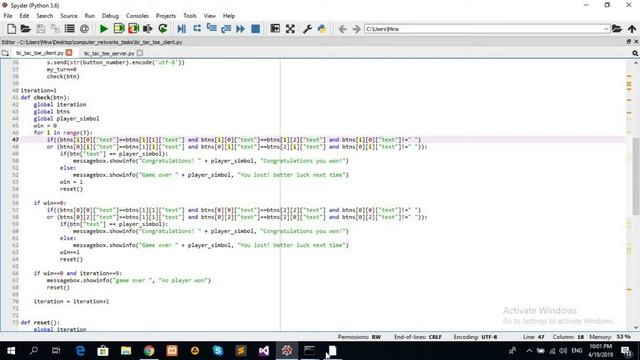640x360 pixels.
Task: Open the tab browse icon left of tabs
Action: [5, 53]
